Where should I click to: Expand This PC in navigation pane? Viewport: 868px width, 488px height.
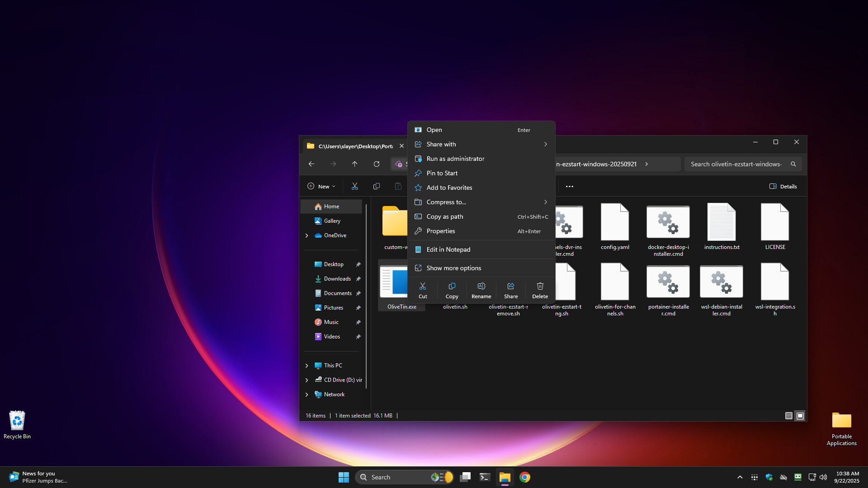click(x=307, y=366)
